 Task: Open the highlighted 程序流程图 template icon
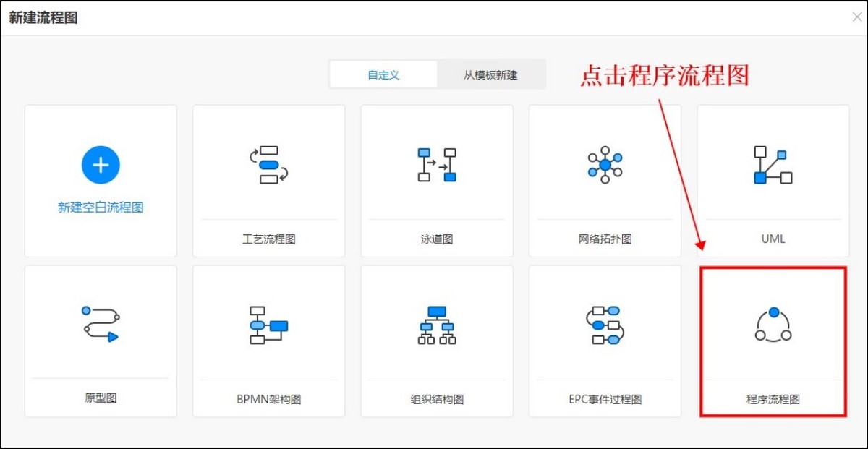[773, 325]
